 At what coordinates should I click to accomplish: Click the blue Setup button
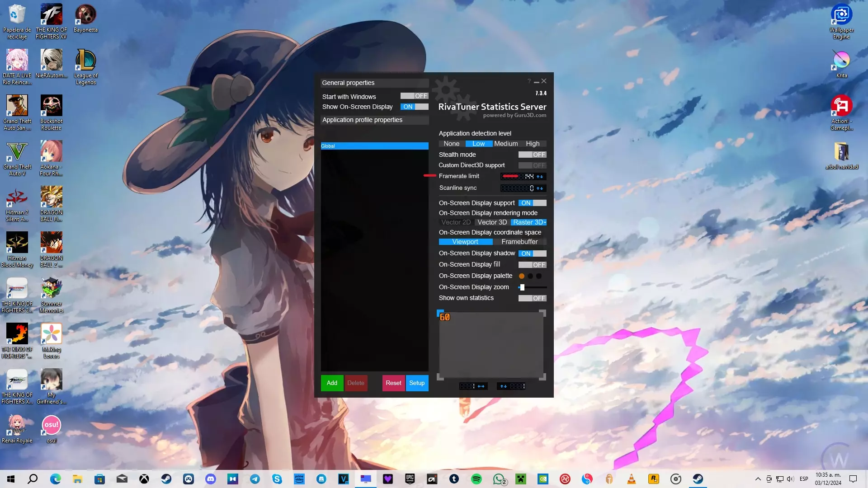[417, 383]
